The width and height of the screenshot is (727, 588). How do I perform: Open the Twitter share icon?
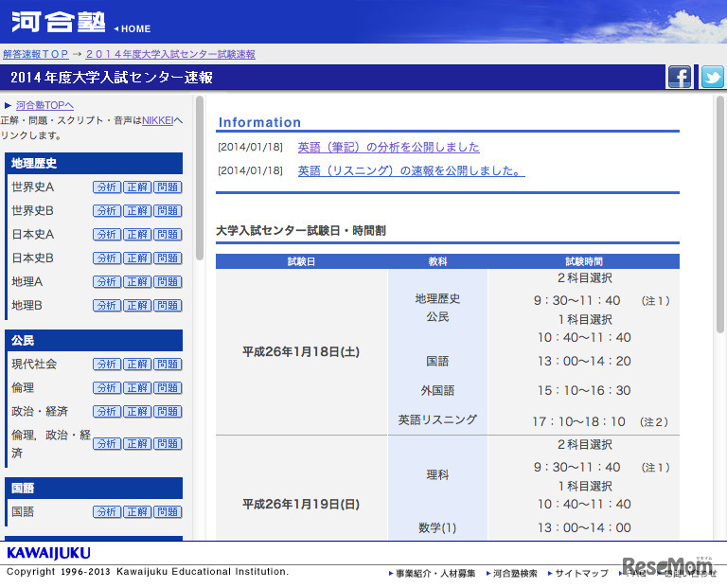pyautogui.click(x=712, y=77)
